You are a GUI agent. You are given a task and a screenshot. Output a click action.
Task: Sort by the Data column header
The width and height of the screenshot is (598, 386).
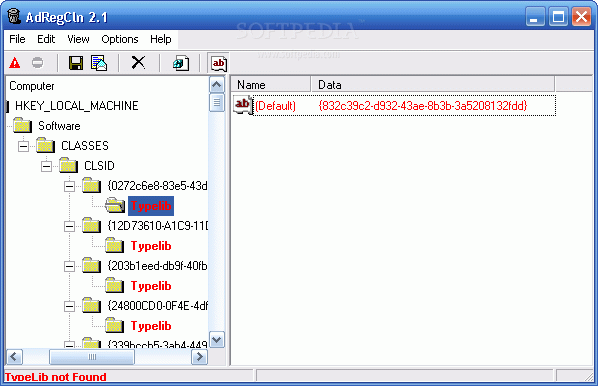pyautogui.click(x=432, y=84)
